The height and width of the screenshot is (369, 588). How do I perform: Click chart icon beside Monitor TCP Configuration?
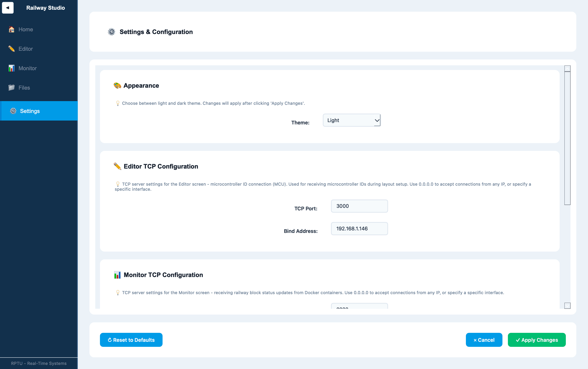click(117, 275)
